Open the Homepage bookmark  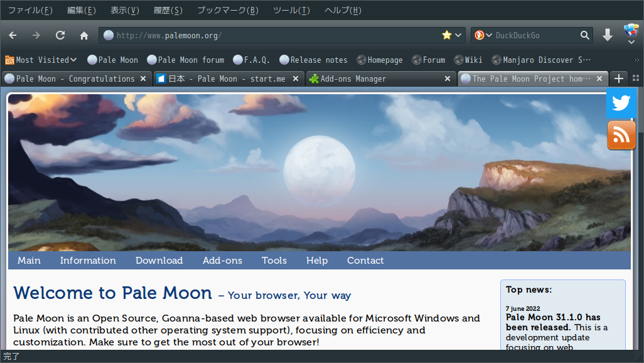(x=380, y=60)
